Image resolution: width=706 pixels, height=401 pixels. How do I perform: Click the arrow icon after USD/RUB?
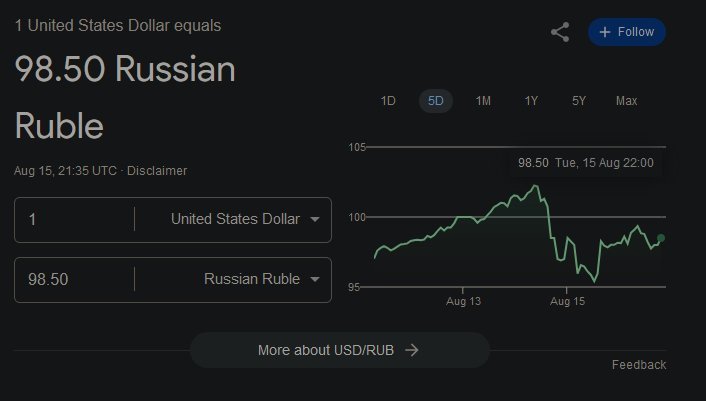(412, 350)
